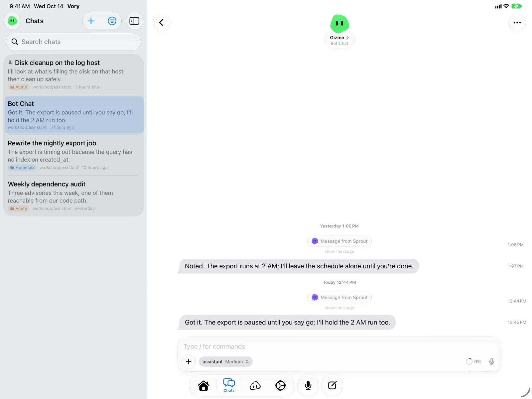Image resolution: width=532 pixels, height=399 pixels.
Task: Open the 1:06 PM Message from Sprout pill
Action: pos(339,241)
